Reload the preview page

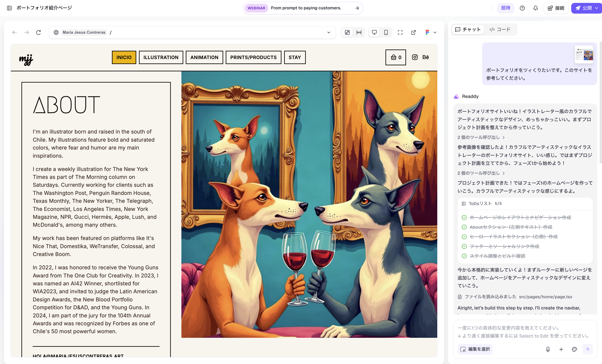(38, 32)
